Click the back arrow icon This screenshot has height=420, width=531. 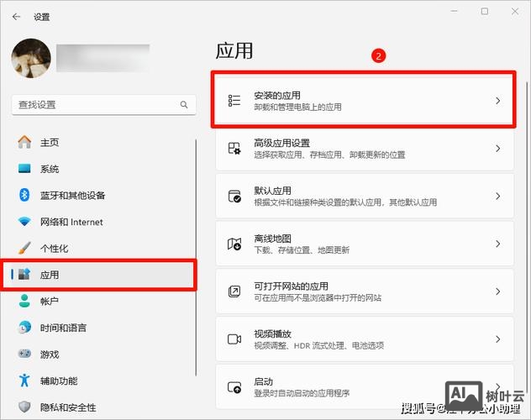click(16, 17)
